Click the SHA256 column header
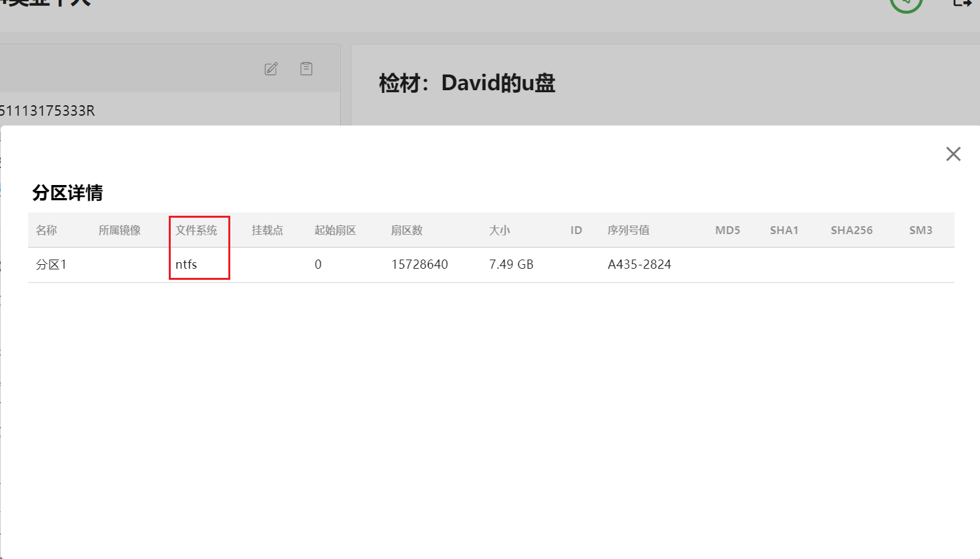The height and width of the screenshot is (559, 980). point(851,230)
